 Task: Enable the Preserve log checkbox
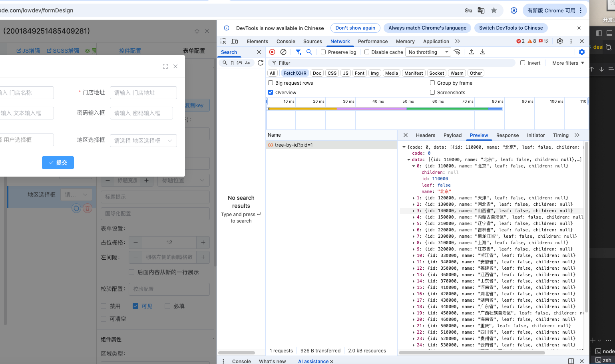323,52
